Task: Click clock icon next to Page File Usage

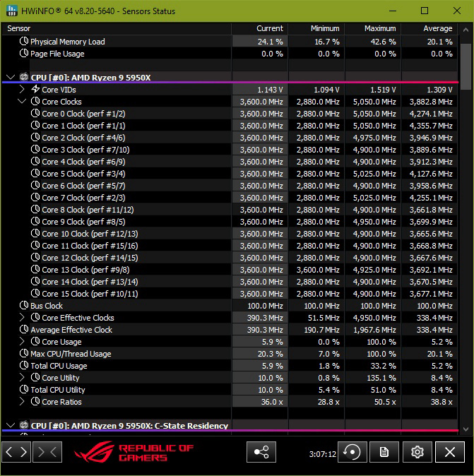Action: tap(24, 53)
